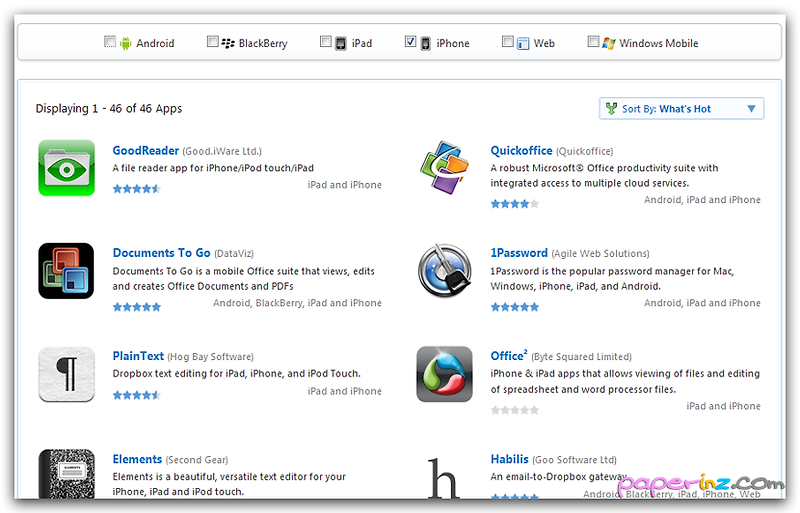
Task: Click the BlackBerry logo platform icon
Action: click(x=228, y=43)
